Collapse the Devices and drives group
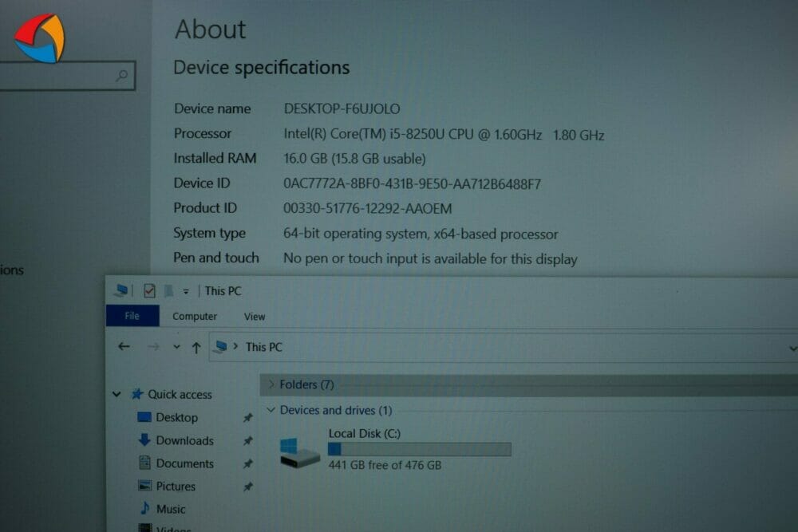This screenshot has width=798, height=532. coord(271,410)
